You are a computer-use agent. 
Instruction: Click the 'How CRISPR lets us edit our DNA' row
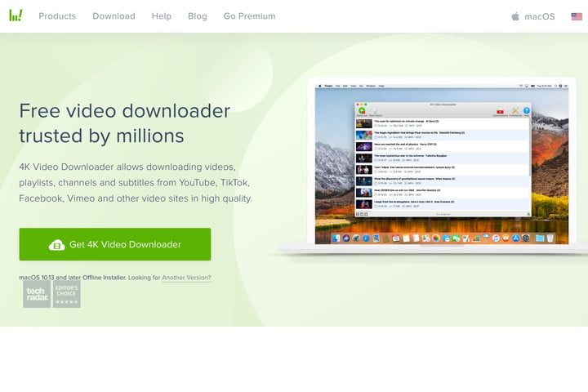click(443, 193)
